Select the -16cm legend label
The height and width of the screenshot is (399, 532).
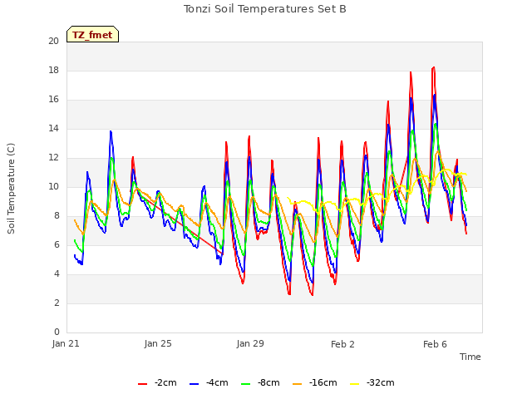(x=323, y=382)
